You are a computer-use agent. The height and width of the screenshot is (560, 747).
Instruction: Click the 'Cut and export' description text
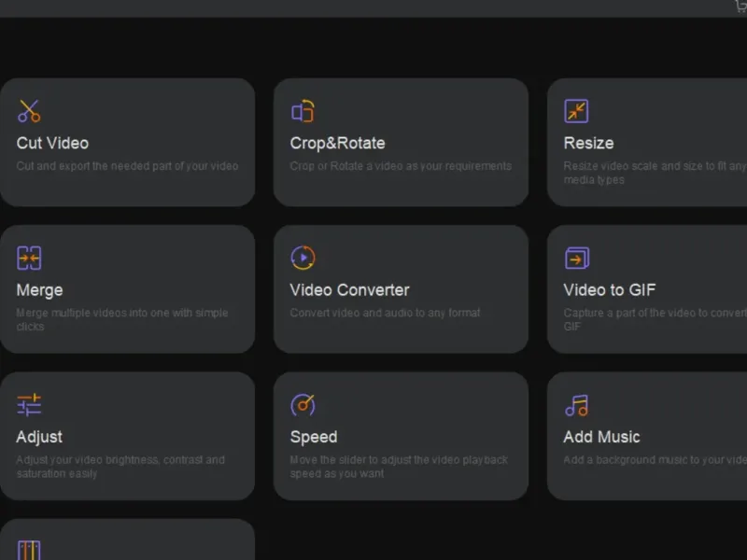[x=127, y=166]
